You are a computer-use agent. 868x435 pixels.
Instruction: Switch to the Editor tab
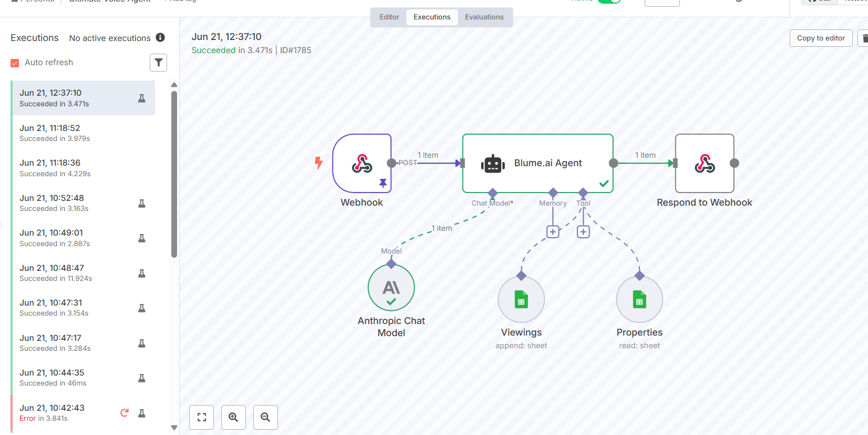[x=389, y=17]
